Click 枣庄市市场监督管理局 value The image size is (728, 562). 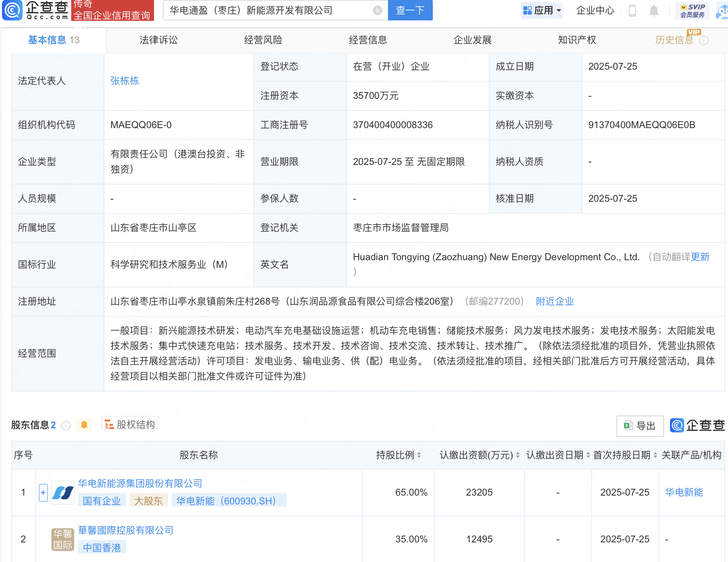pos(401,228)
